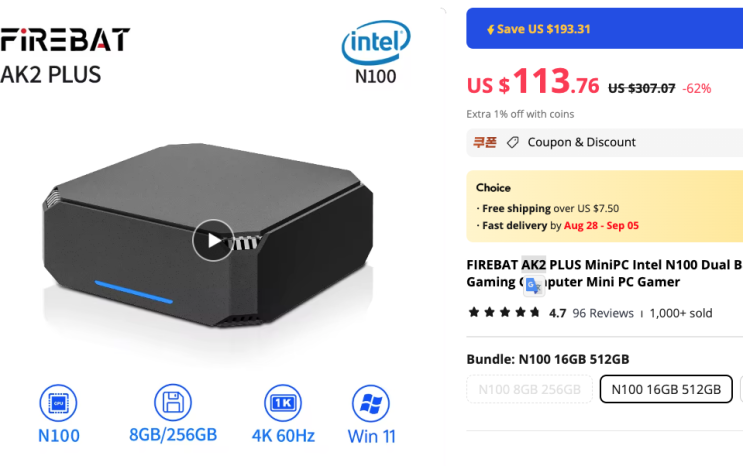Screen dimensions: 743x466
Task: Click the Intel logo icon
Action: point(376,42)
